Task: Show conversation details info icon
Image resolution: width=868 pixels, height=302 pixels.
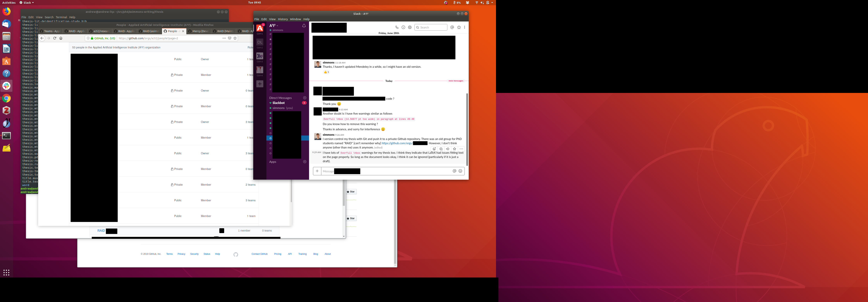Action: click(x=403, y=27)
